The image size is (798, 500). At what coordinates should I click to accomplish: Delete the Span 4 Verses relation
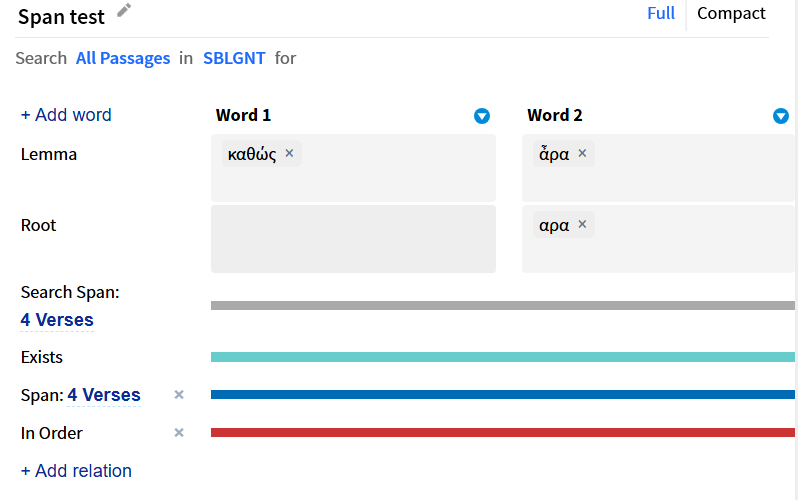[x=179, y=395]
